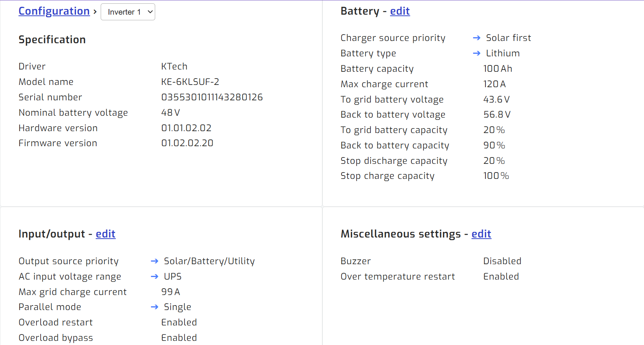
Task: Click Enabled beside Over temperature restart
Action: 501,276
